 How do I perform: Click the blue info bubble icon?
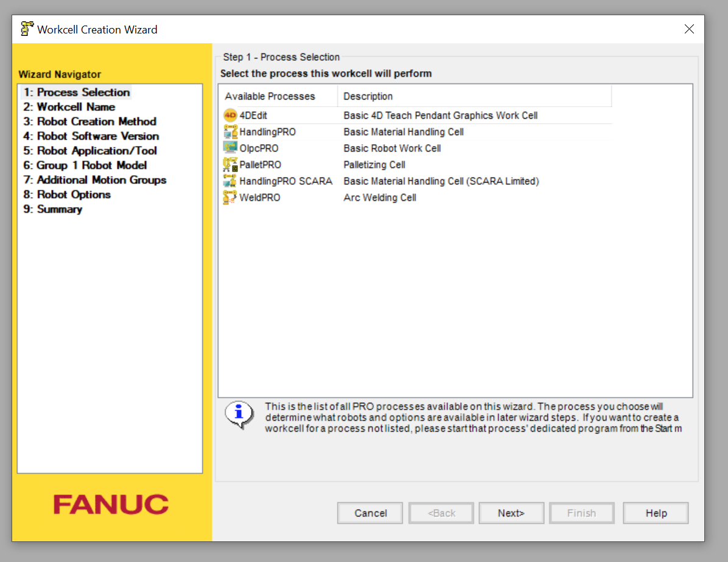[239, 414]
